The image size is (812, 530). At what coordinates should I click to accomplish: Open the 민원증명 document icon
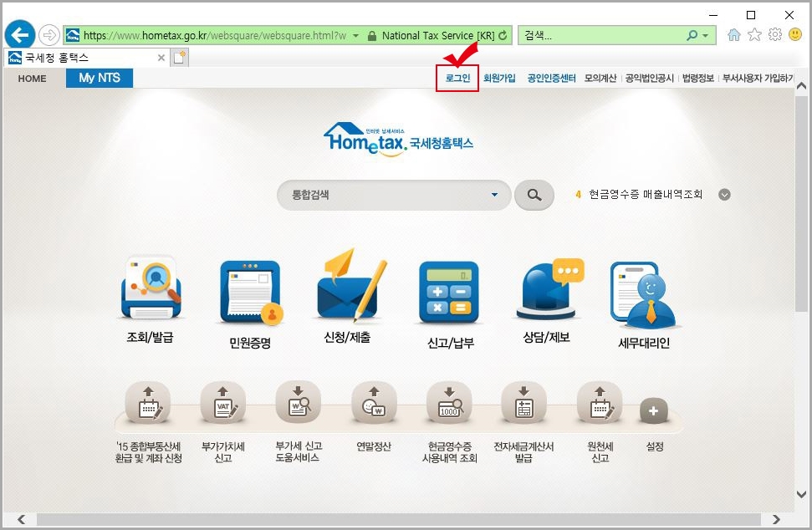(x=250, y=293)
